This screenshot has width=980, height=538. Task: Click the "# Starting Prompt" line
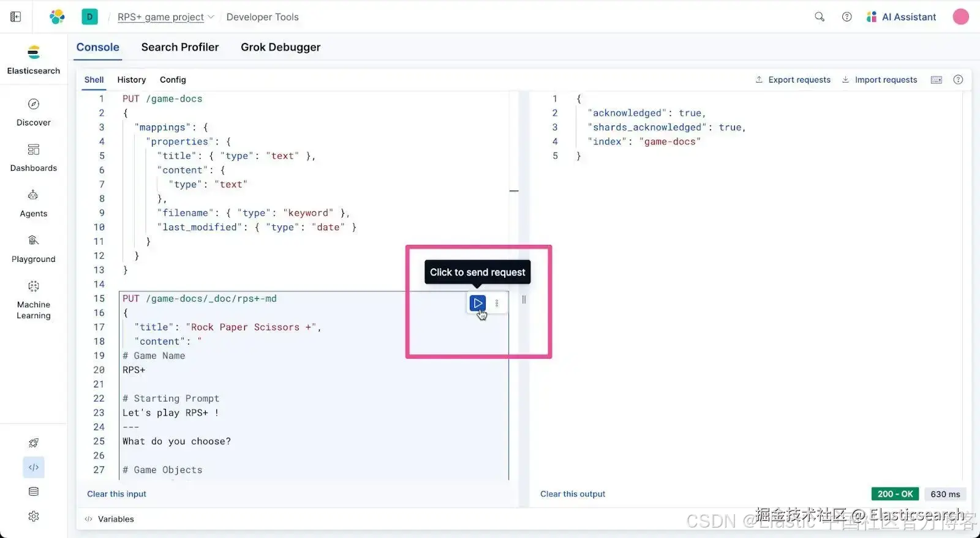point(171,398)
